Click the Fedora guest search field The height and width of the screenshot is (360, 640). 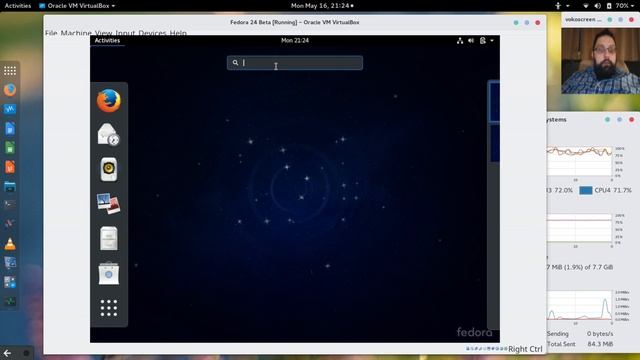pyautogui.click(x=295, y=63)
